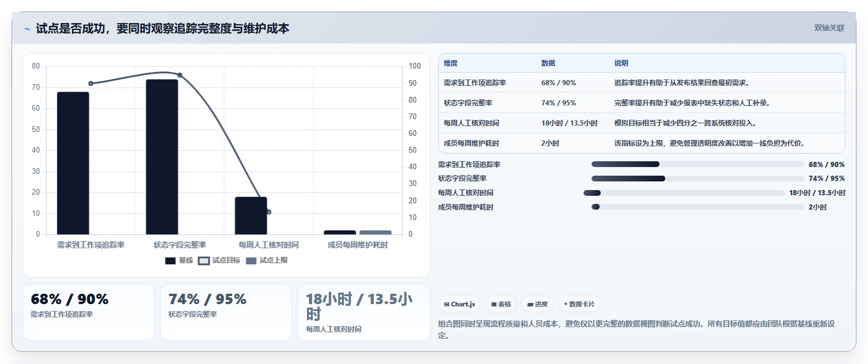Click the 74% / 95% value beside the progress bar
This screenshot has height=364, width=868.
click(x=827, y=179)
